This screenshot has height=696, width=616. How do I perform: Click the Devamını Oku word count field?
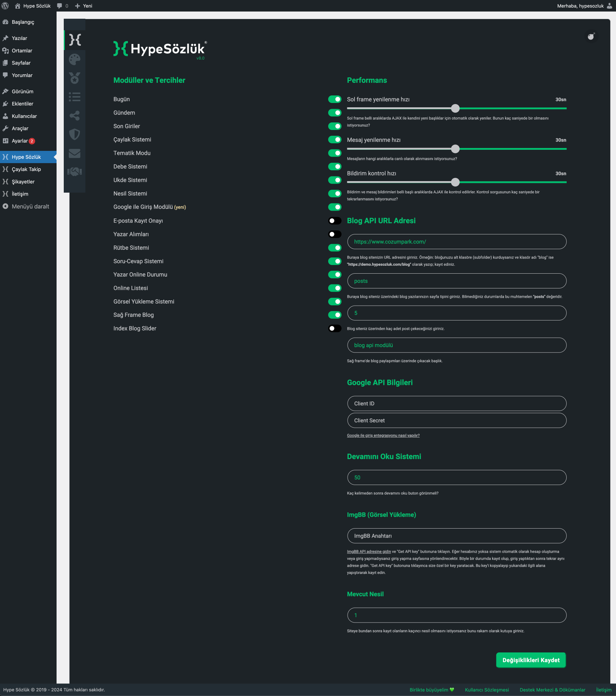click(457, 477)
